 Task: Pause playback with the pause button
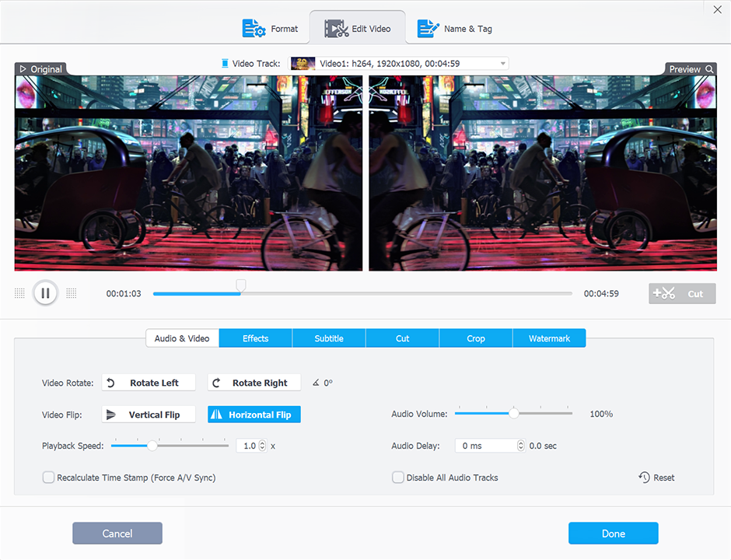click(x=45, y=293)
